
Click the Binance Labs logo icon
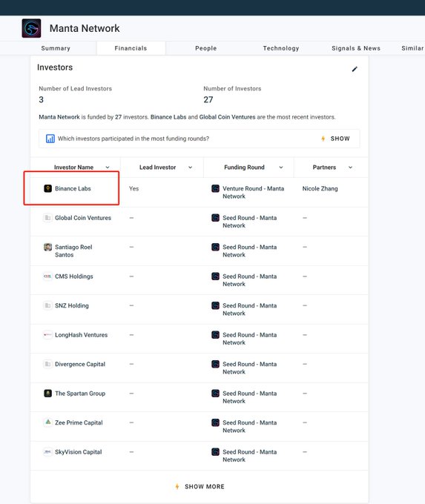(x=47, y=188)
